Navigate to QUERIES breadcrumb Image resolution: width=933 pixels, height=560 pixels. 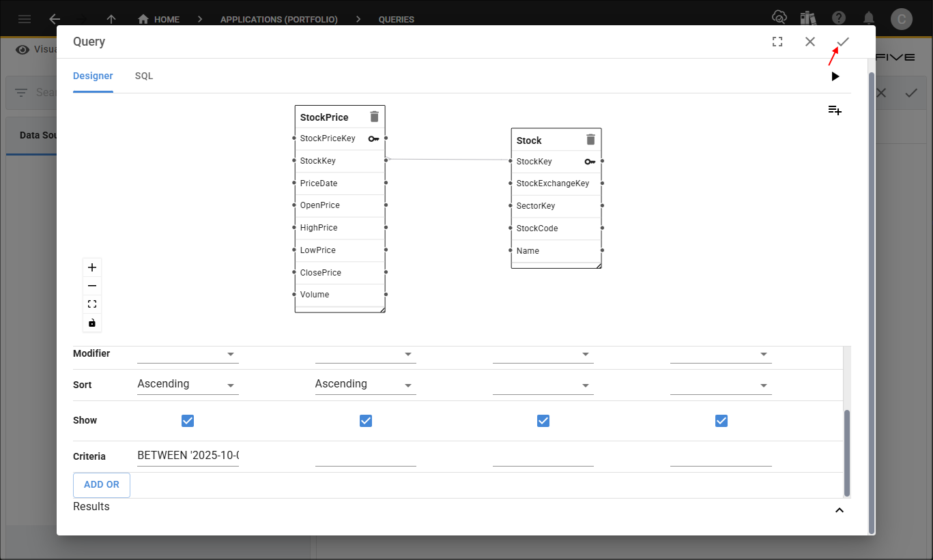[x=397, y=19]
